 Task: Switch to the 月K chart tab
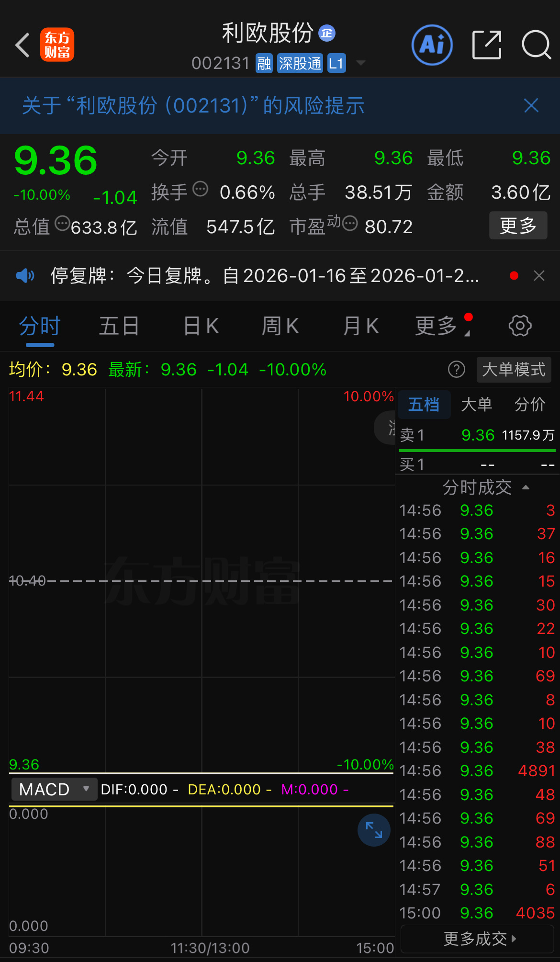pyautogui.click(x=361, y=327)
